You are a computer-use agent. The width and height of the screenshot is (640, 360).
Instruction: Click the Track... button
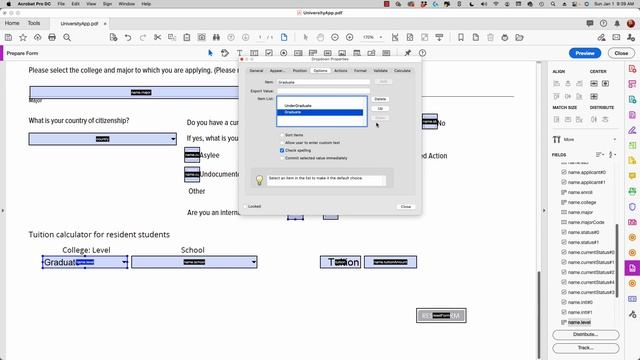pos(586,348)
